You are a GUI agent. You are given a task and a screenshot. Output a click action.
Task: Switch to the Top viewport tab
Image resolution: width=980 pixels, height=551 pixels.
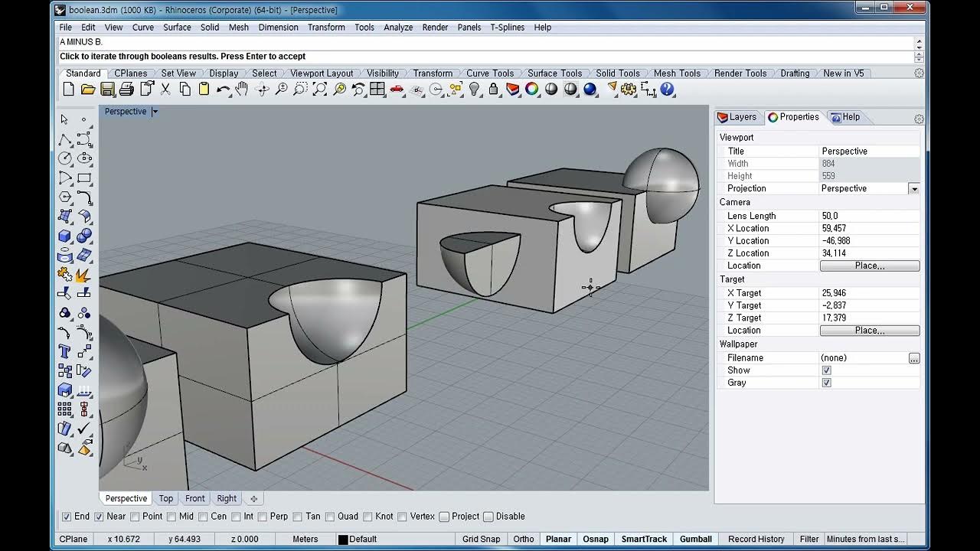[166, 498]
